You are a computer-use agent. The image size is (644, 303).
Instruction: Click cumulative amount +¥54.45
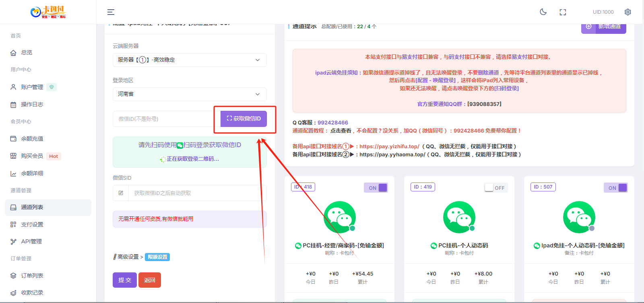[x=363, y=274]
